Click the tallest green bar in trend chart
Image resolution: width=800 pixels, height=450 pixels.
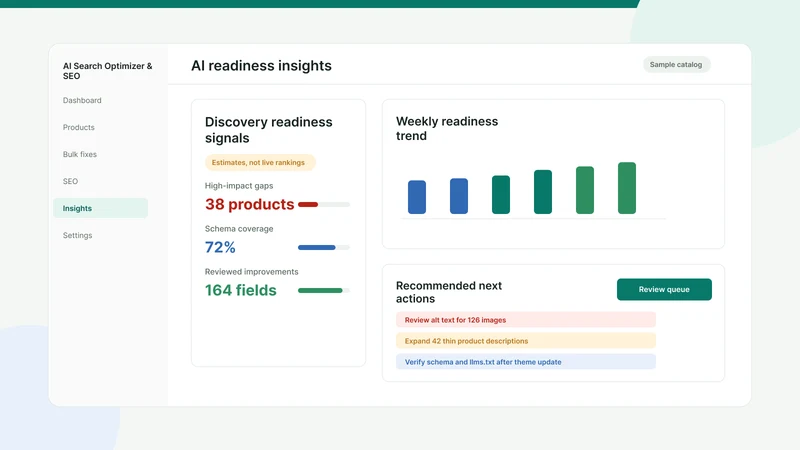627,188
